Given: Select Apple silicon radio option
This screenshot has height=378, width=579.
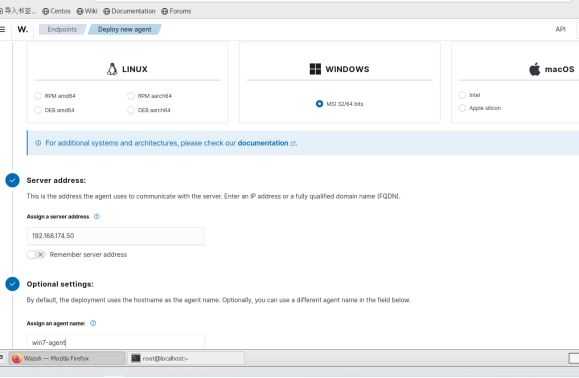Looking at the screenshot, I should (462, 108).
